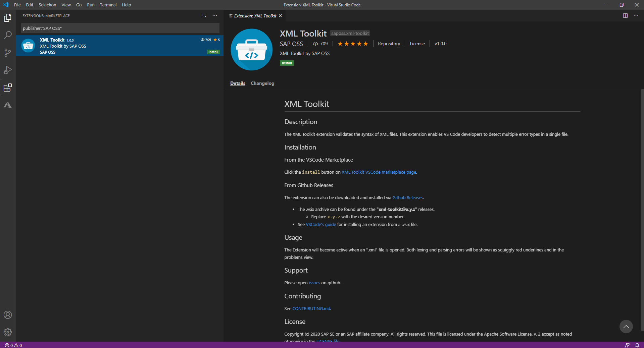Viewport: 644px width, 348px height.
Task: Open the Run and Debug view
Action: point(7,70)
